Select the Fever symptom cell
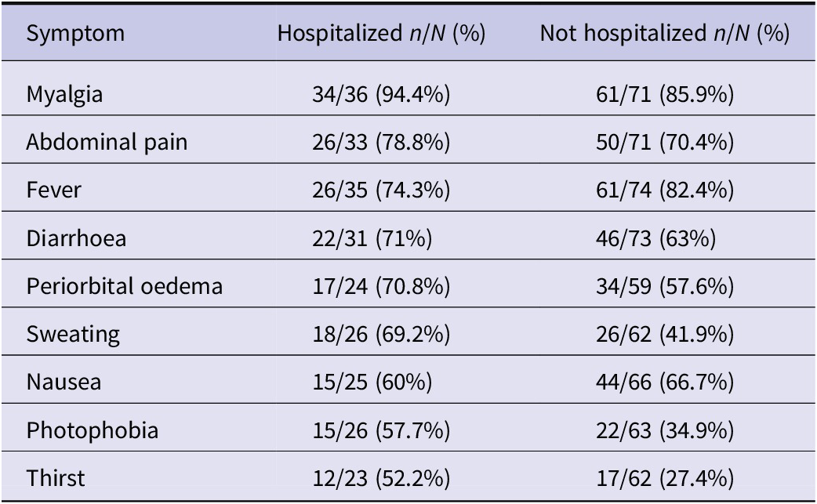 53,190
